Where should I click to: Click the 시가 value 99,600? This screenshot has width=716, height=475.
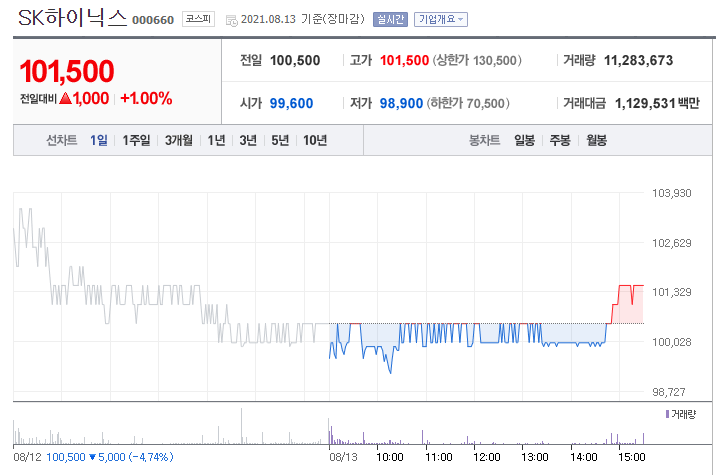click(x=291, y=103)
